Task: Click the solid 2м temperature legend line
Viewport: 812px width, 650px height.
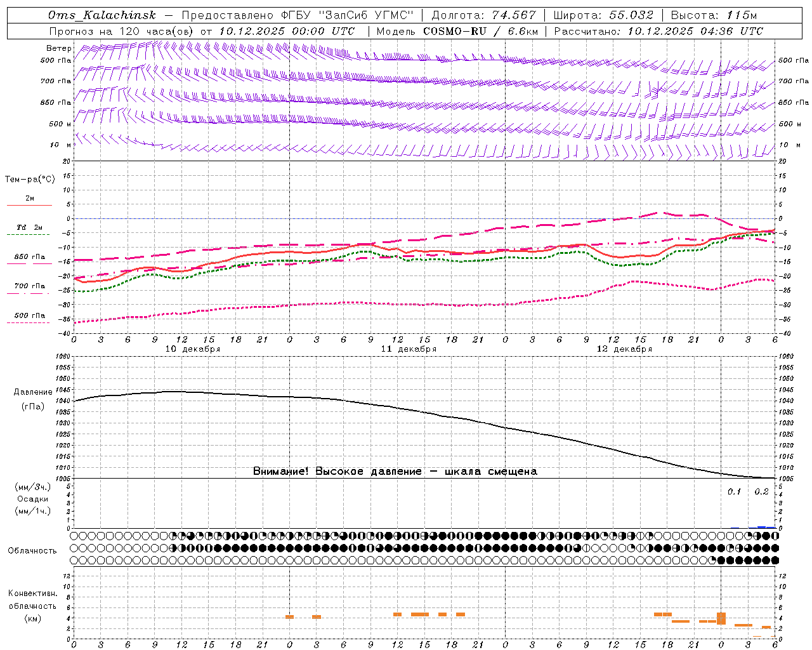Action: pyautogui.click(x=29, y=206)
